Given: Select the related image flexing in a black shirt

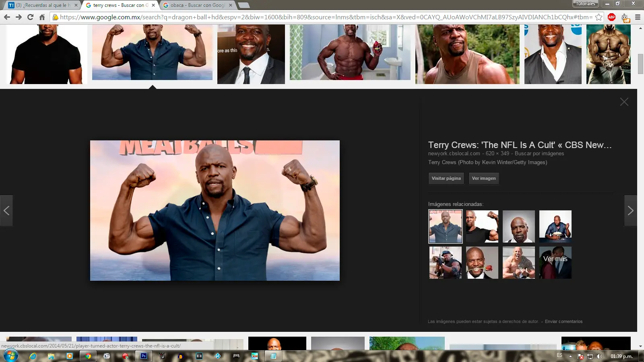Looking at the screenshot, I should click(482, 226).
